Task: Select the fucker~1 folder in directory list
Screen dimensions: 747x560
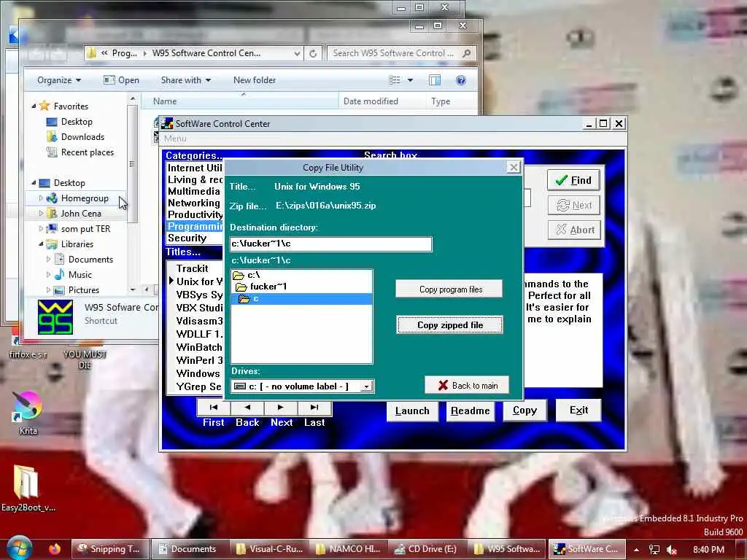Action: point(301,286)
